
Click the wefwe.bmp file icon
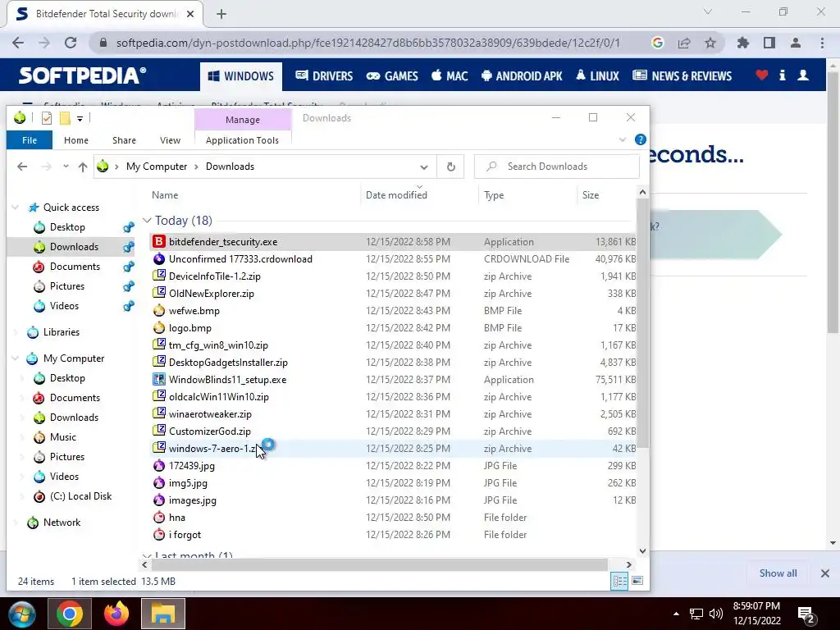click(x=158, y=311)
